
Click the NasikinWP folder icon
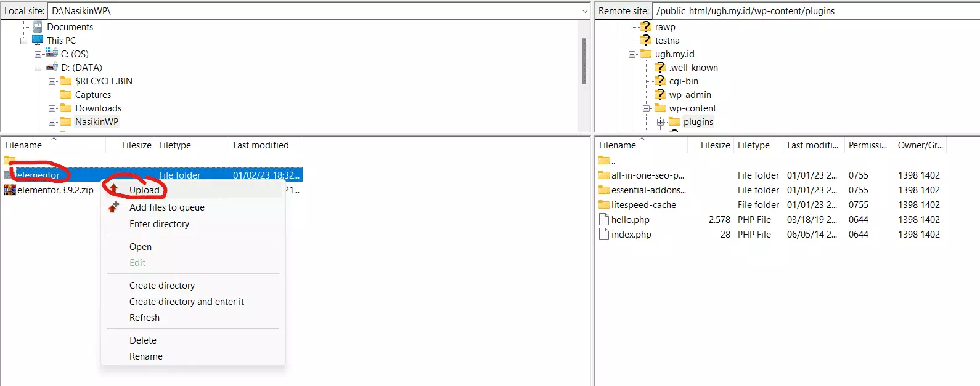click(x=66, y=121)
